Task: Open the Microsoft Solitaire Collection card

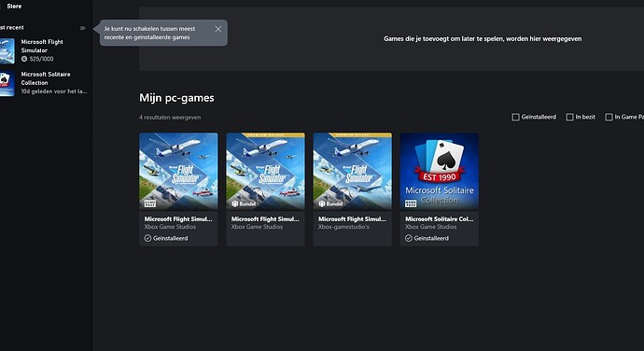Action: pyautogui.click(x=440, y=190)
